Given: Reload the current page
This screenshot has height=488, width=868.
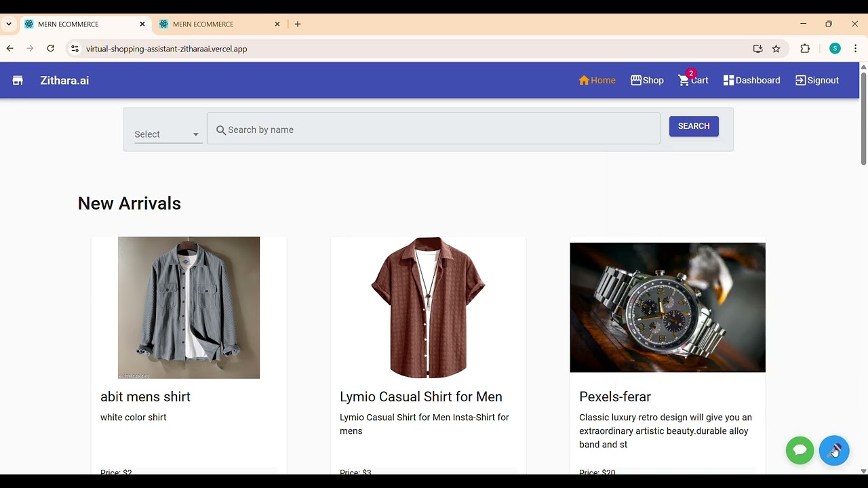Looking at the screenshot, I should (x=50, y=49).
